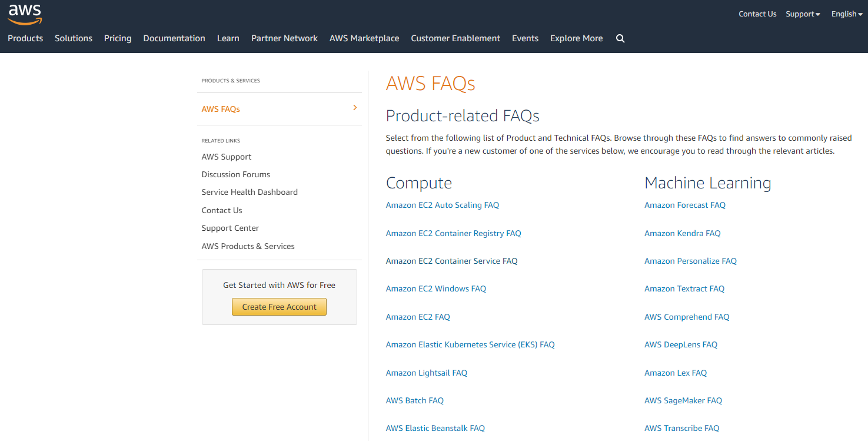The height and width of the screenshot is (441, 868).
Task: Open the Explore More menu
Action: click(x=576, y=38)
